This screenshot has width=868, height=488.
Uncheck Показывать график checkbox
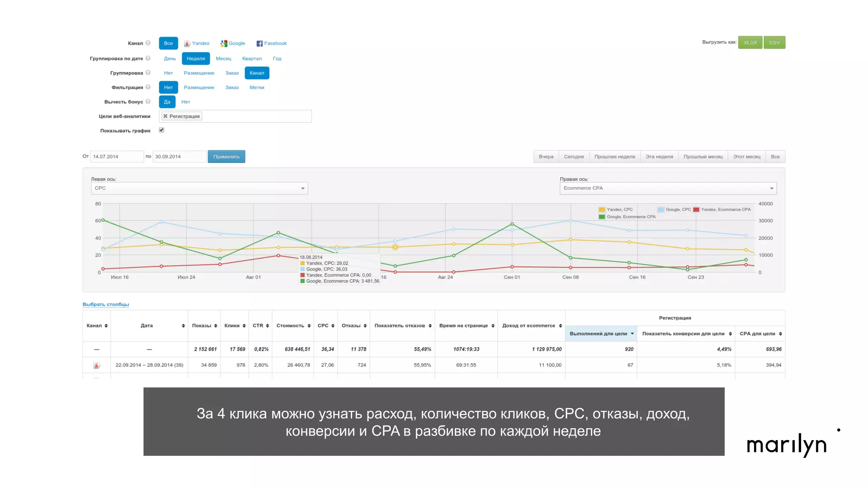click(161, 130)
